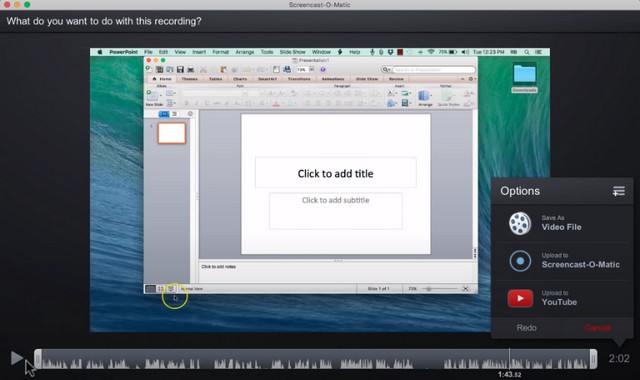Switch to the Review ribbon tab

(396, 79)
